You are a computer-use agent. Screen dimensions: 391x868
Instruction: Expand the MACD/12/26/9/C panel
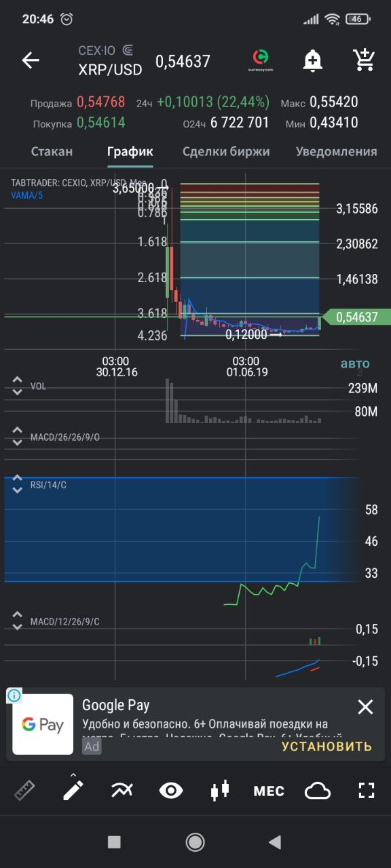coord(17,620)
